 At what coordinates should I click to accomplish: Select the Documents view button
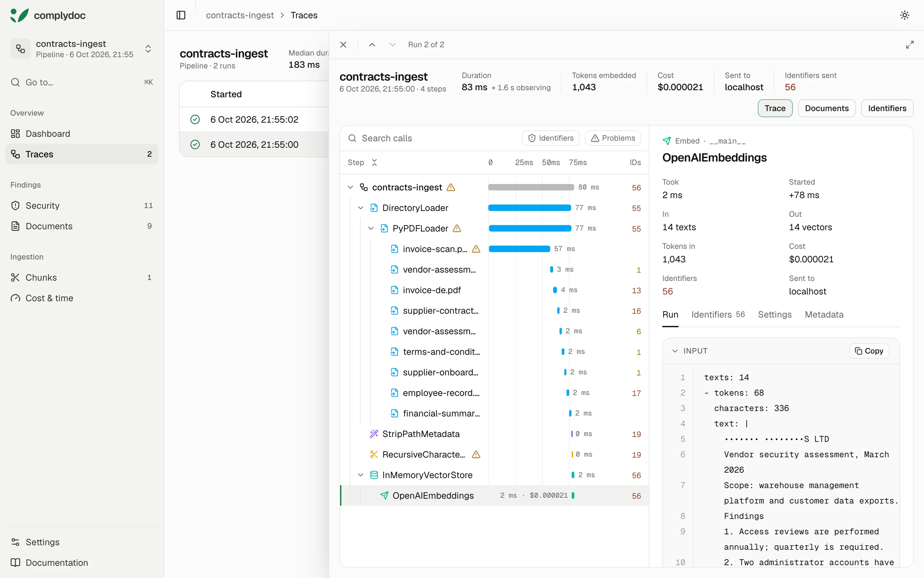(x=827, y=108)
